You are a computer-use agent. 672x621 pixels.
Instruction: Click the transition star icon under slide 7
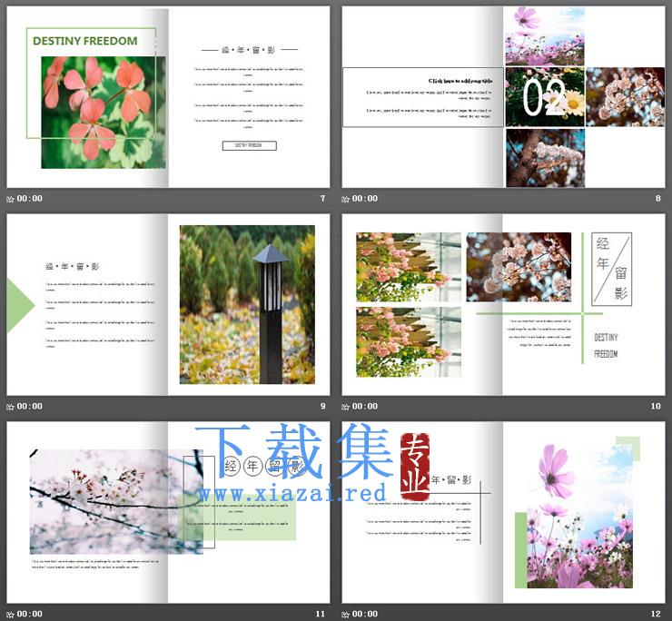(10, 199)
